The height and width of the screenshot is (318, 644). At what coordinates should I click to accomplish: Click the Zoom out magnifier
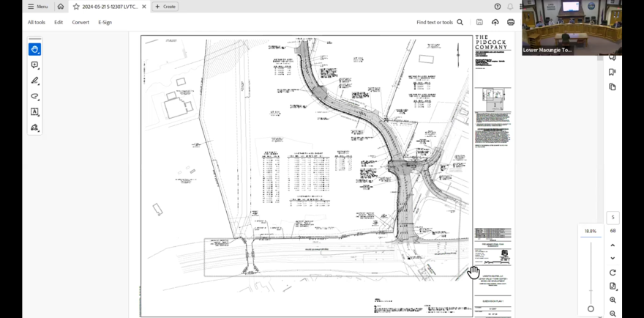[x=613, y=314]
